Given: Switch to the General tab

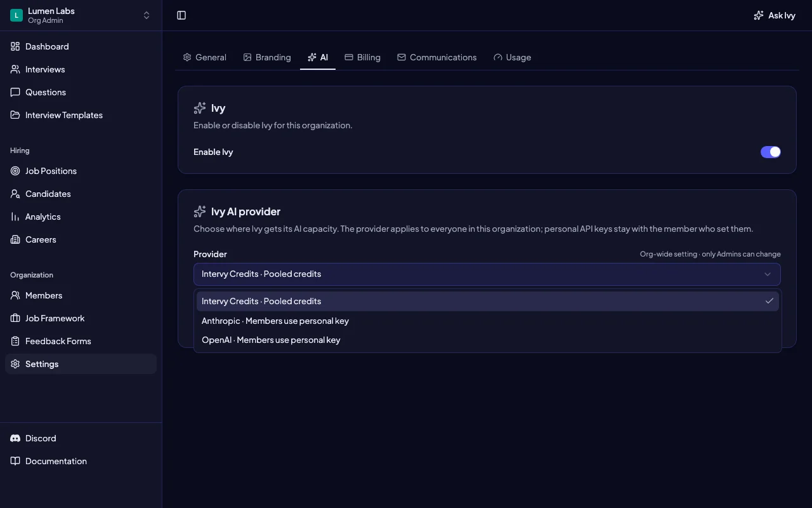Looking at the screenshot, I should coord(204,57).
